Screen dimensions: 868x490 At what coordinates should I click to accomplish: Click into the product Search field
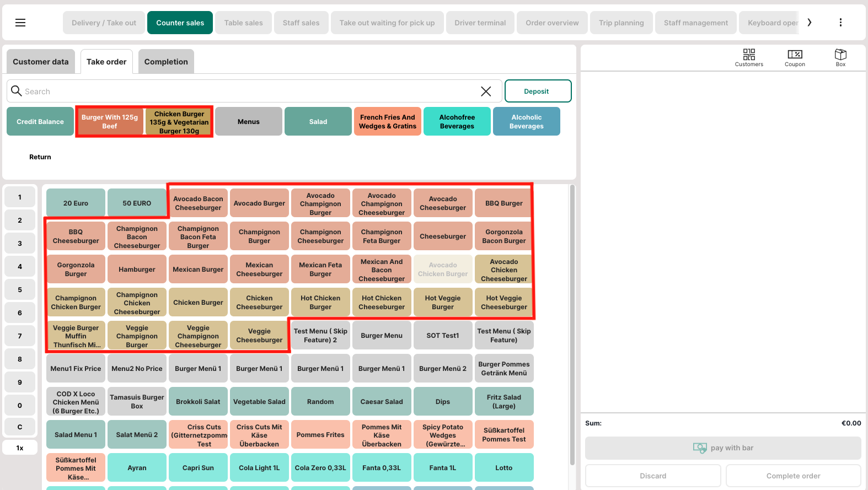[248, 91]
